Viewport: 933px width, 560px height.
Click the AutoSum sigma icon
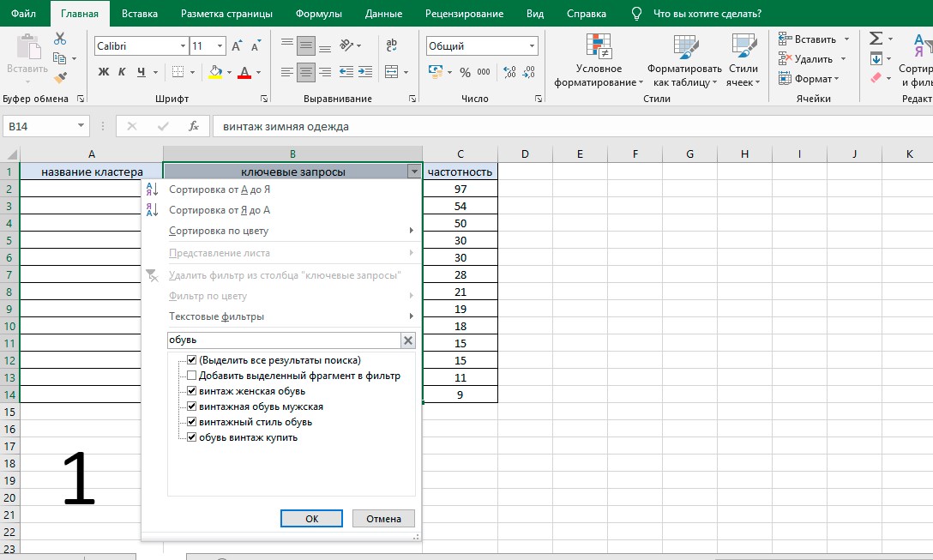pos(876,39)
